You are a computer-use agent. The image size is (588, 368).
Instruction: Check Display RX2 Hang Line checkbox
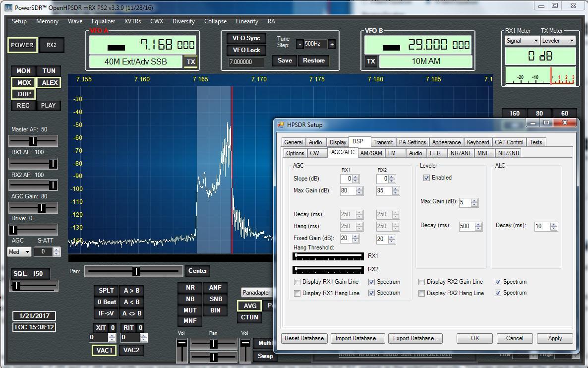[x=422, y=293]
